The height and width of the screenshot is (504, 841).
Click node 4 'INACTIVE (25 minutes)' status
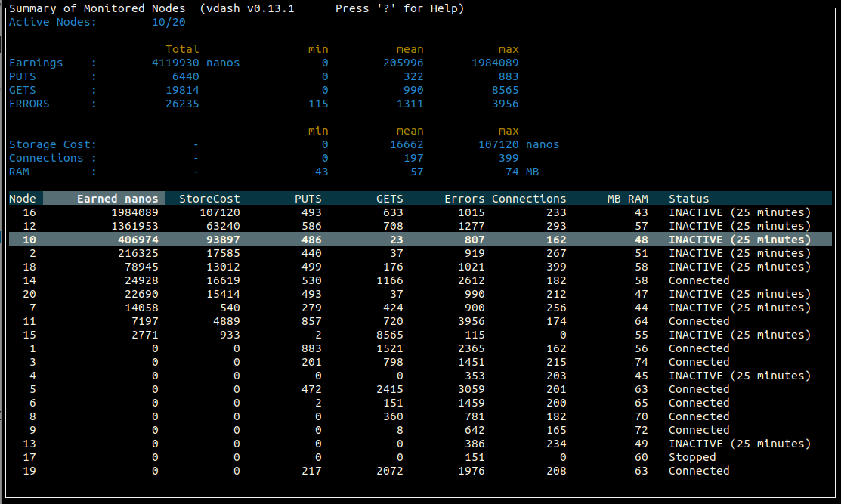click(x=740, y=376)
